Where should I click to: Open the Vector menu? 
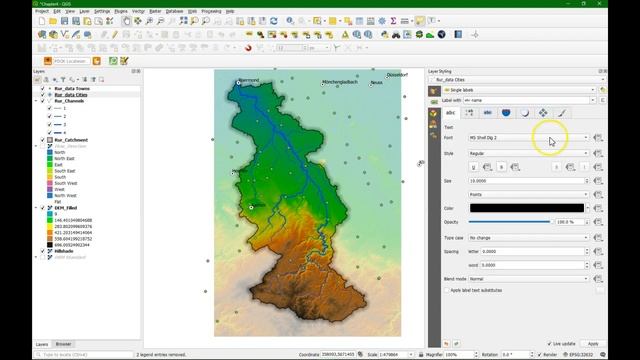[x=138, y=11]
